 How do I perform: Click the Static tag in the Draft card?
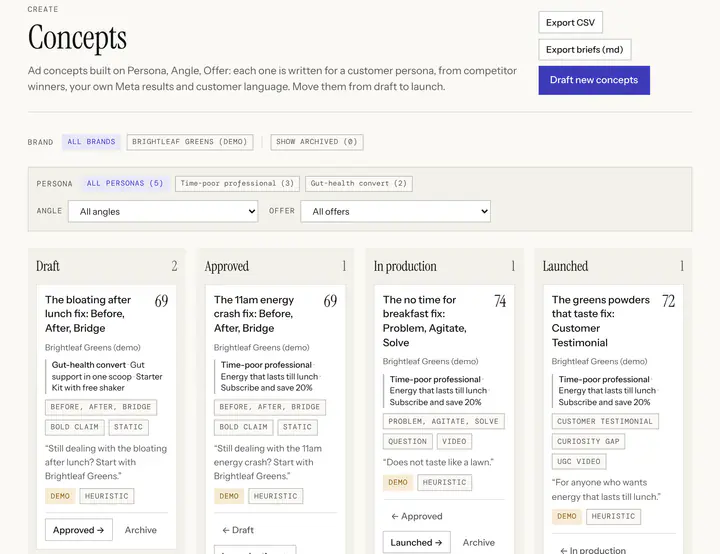(x=129, y=427)
